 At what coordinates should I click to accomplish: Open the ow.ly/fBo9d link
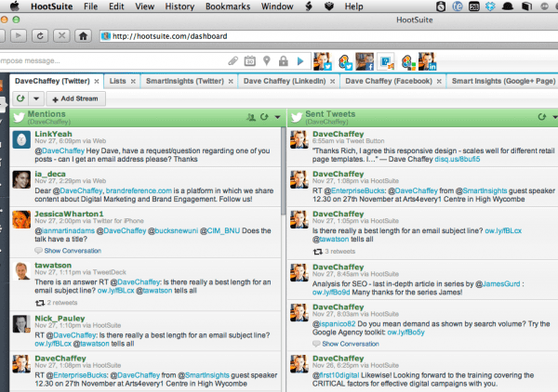tap(331, 293)
